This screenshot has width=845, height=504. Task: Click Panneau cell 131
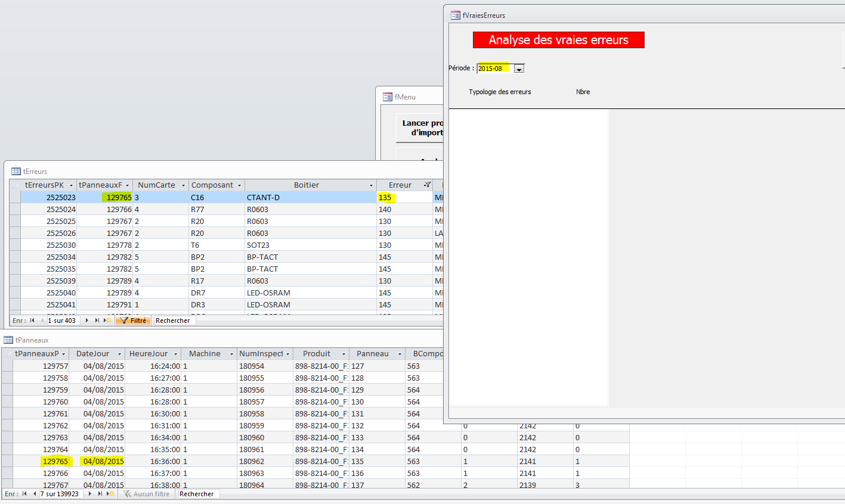point(377,414)
